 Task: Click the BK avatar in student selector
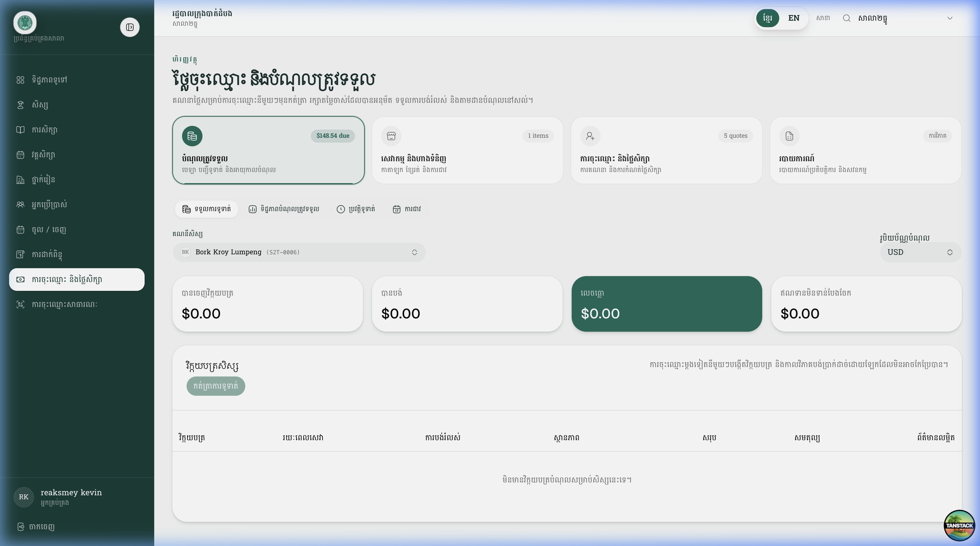(x=185, y=252)
